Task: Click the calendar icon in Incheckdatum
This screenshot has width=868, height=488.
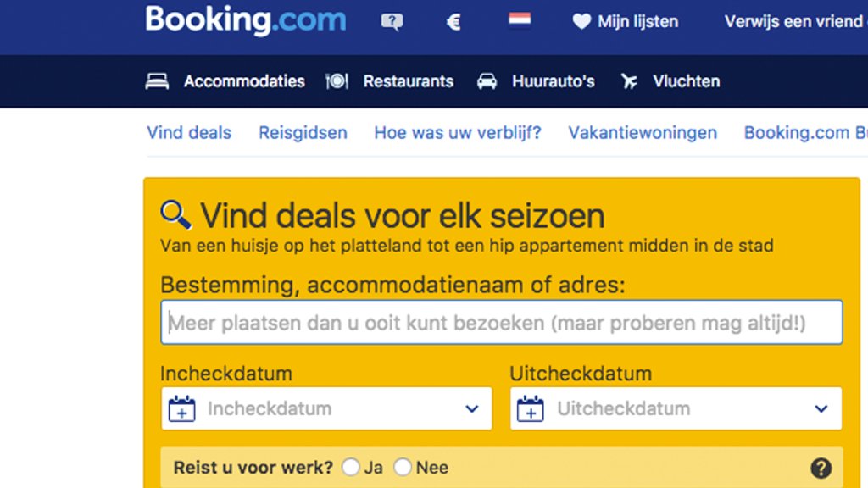Action: 182,409
